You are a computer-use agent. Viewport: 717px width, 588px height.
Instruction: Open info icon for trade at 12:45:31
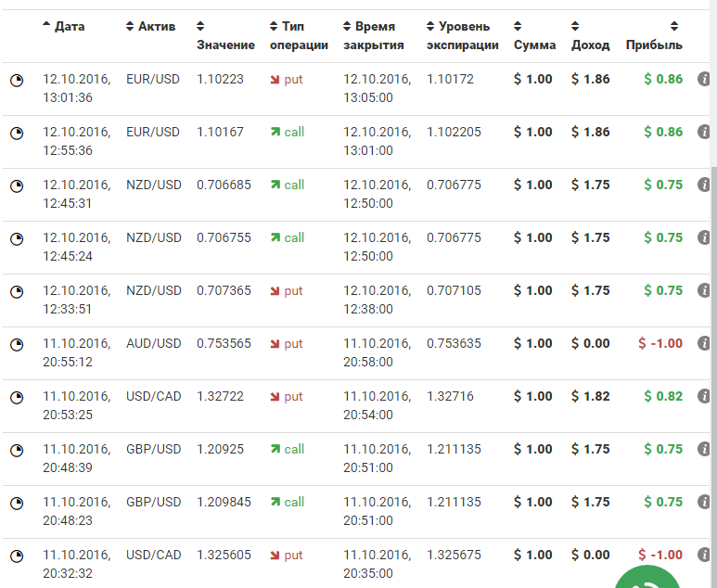[x=704, y=185]
